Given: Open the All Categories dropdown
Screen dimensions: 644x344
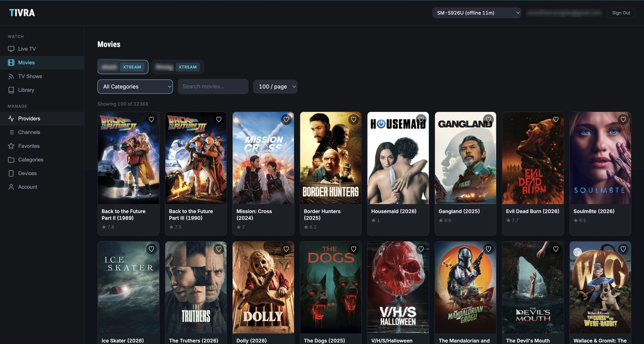Looking at the screenshot, I should (x=135, y=87).
